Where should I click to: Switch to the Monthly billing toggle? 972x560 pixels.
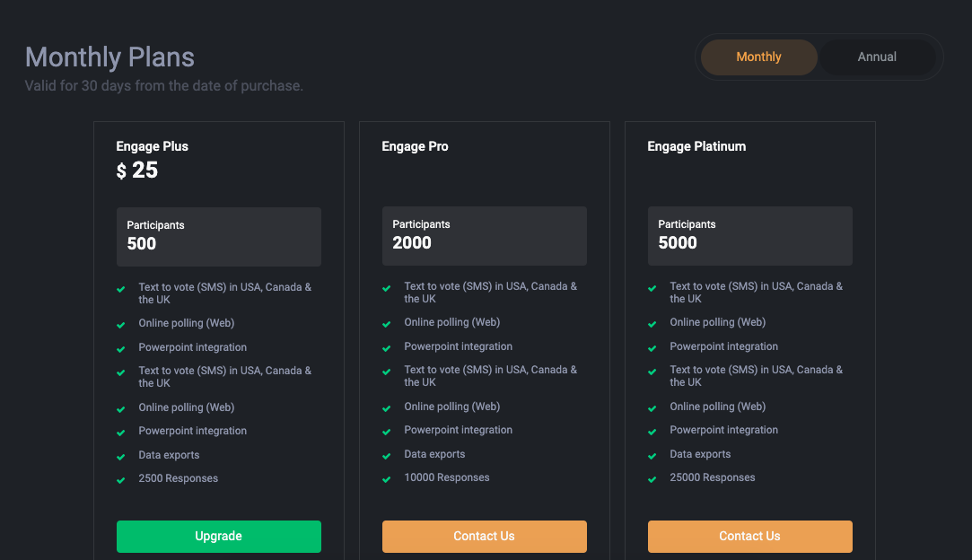click(758, 57)
